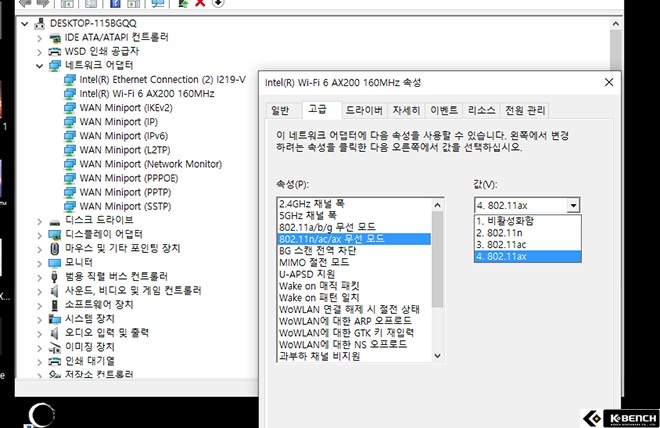The width and height of the screenshot is (660, 428).
Task: Click the update driver toolbar icon with green arrow
Action: click(183, 3)
